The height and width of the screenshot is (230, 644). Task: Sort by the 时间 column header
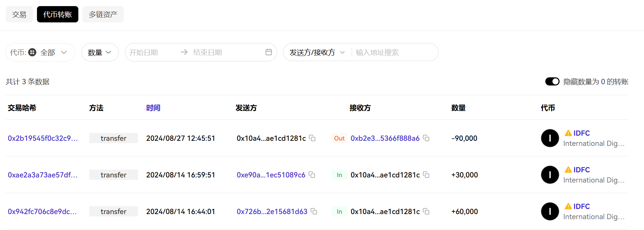coord(153,108)
